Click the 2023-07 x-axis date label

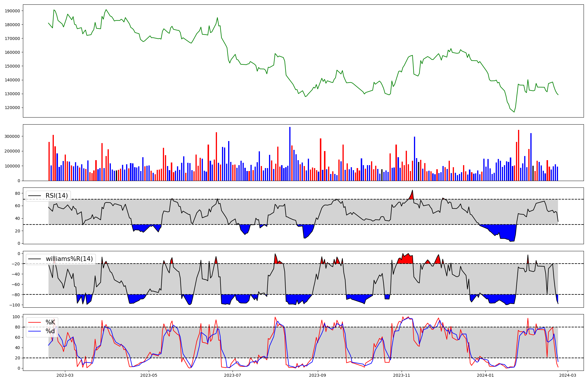[x=233, y=375]
